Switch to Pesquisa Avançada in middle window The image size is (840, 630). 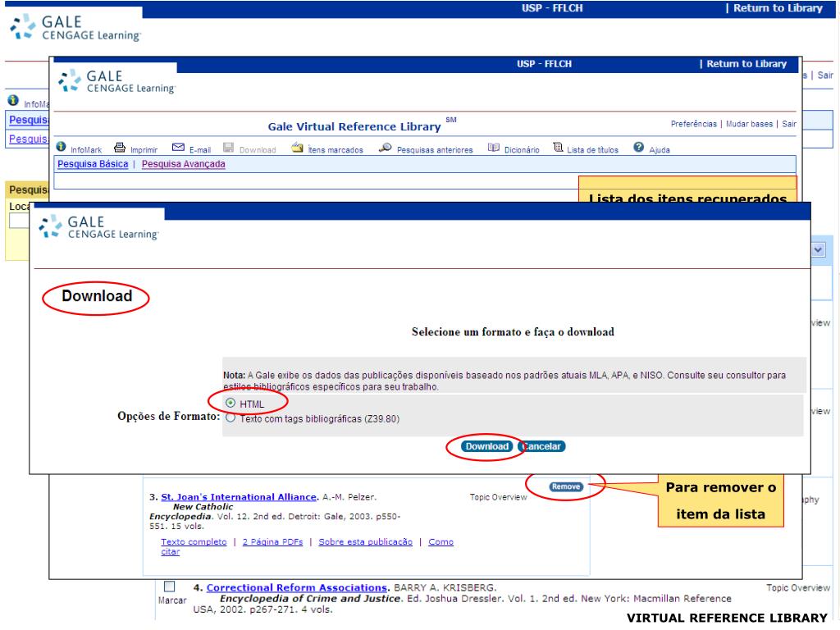tap(183, 164)
